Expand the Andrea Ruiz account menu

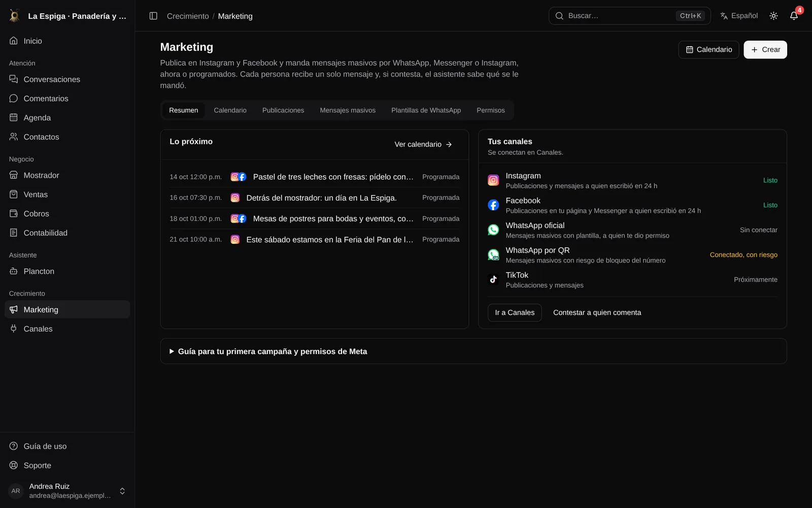point(67,491)
